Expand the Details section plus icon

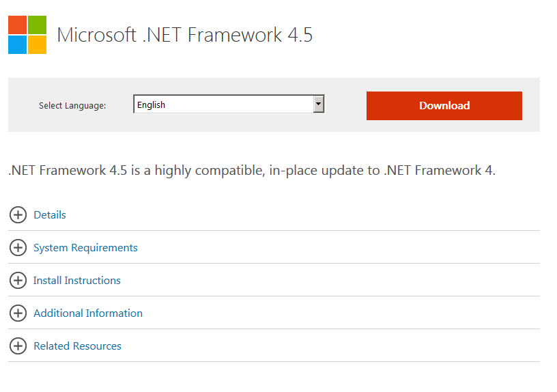pos(18,214)
